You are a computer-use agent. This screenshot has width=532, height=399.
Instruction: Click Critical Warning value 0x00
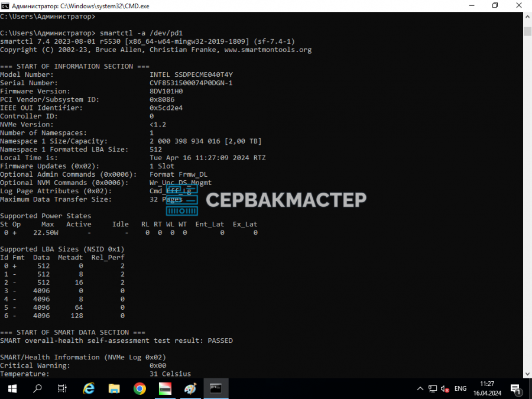[x=158, y=365]
